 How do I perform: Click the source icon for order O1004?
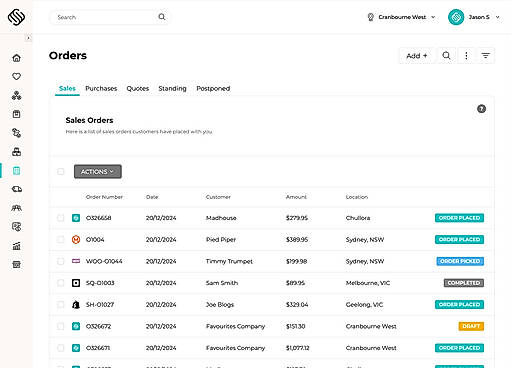coord(76,239)
